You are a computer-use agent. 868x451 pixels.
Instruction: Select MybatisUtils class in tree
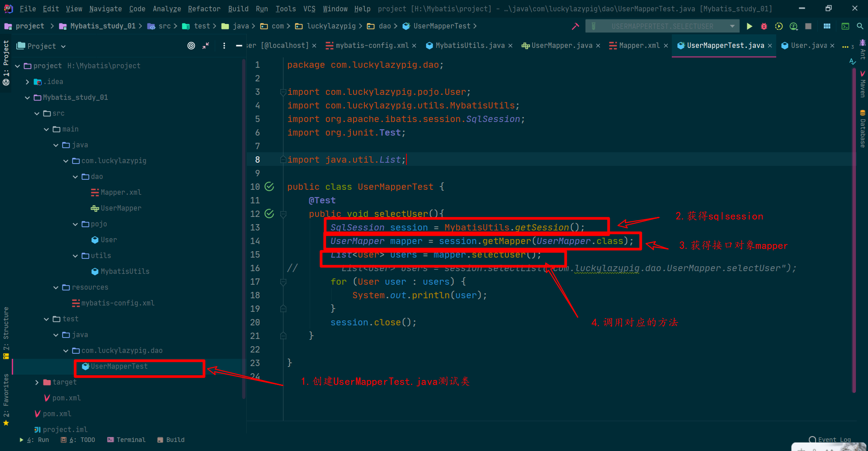click(120, 272)
